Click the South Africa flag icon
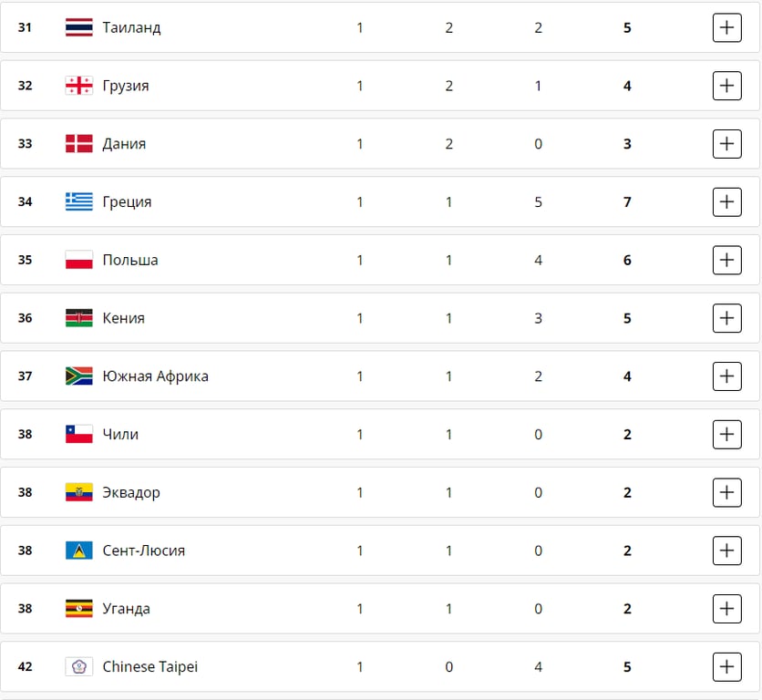This screenshot has height=700, width=762. click(x=79, y=376)
